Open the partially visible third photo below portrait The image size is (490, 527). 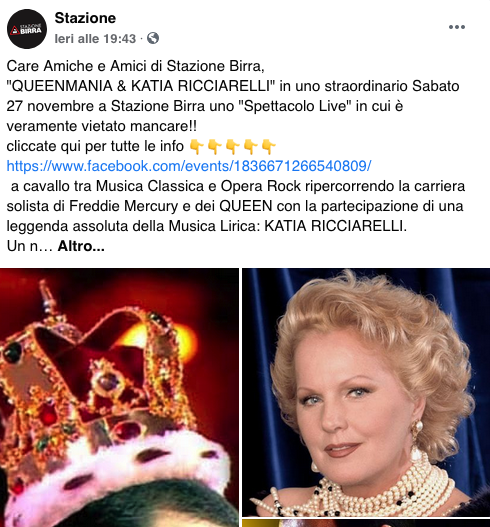tap(366, 523)
